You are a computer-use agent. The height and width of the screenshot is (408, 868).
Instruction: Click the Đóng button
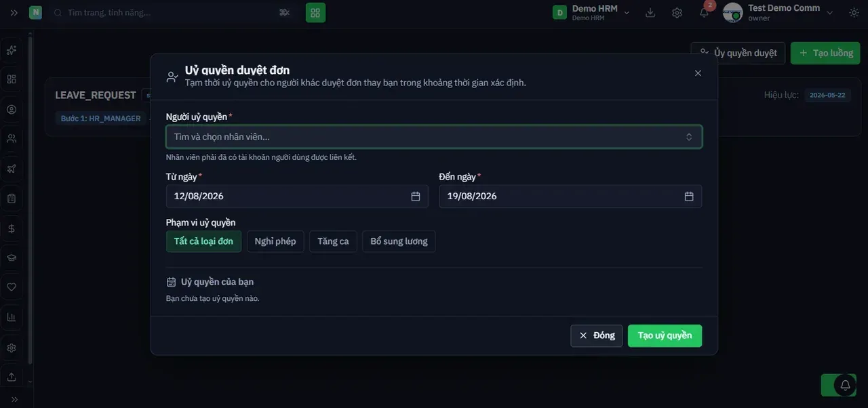tap(597, 335)
